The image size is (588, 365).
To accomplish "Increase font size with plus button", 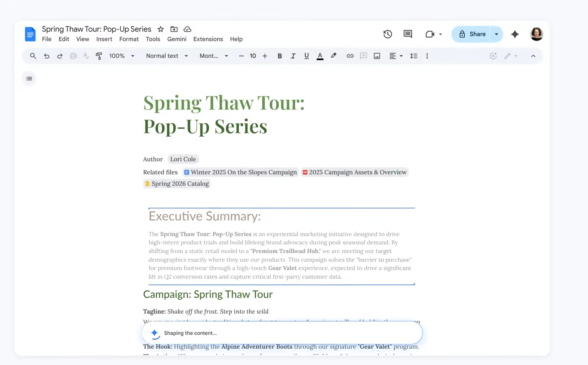I will pos(265,56).
